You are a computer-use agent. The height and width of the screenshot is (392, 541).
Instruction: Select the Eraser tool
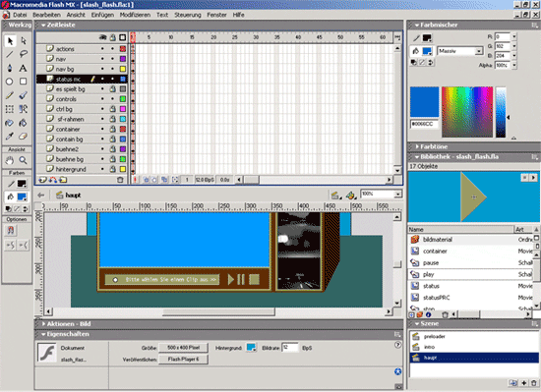pyautogui.click(x=24, y=136)
